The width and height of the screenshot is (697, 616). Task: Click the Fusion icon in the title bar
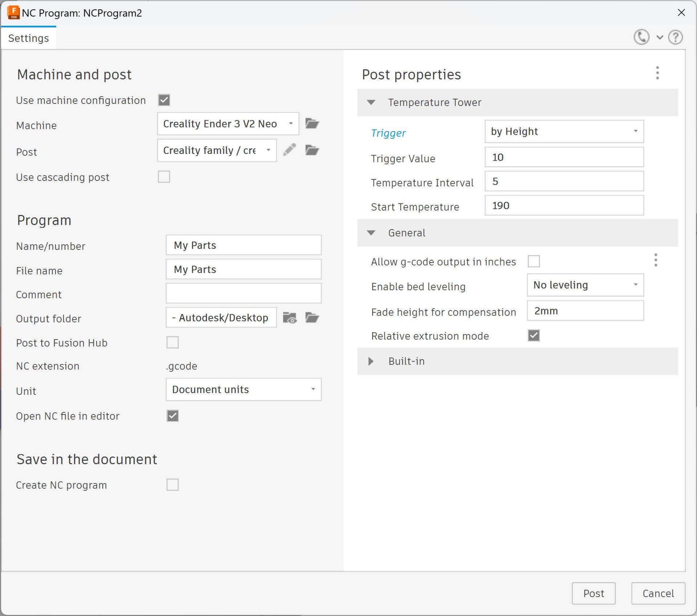point(13,13)
